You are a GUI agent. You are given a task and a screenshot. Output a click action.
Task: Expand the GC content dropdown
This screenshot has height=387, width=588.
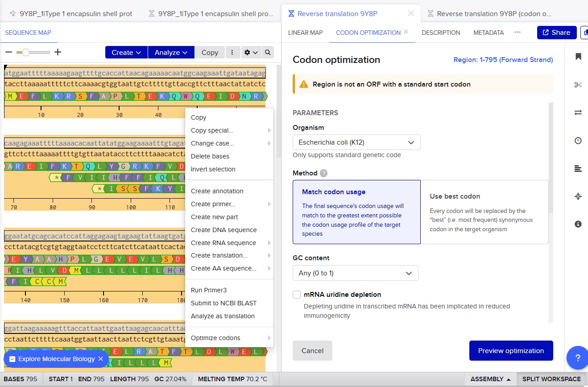pyautogui.click(x=355, y=273)
